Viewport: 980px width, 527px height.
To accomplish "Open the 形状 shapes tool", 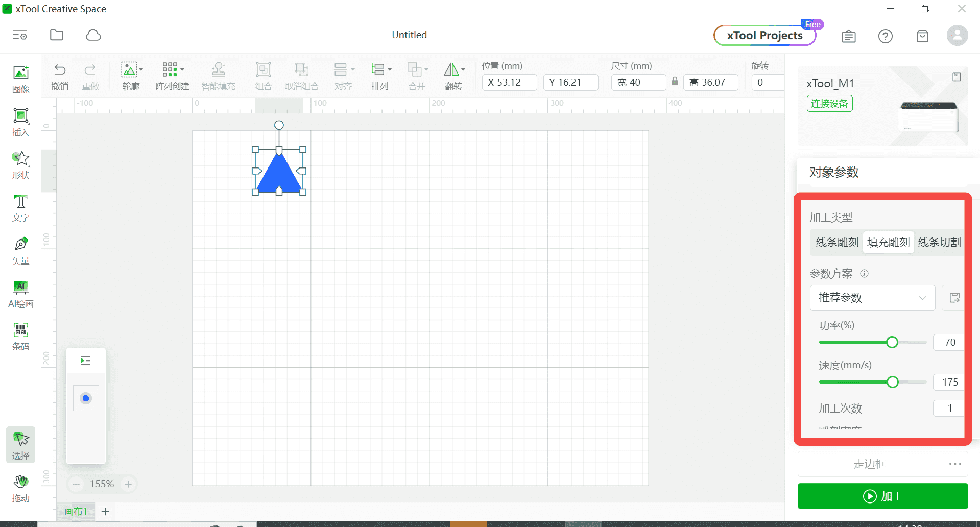I will pos(21,165).
